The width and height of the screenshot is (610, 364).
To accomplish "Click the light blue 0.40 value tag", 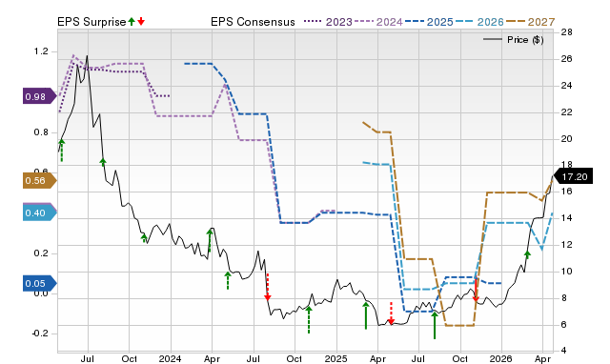I will [40, 213].
